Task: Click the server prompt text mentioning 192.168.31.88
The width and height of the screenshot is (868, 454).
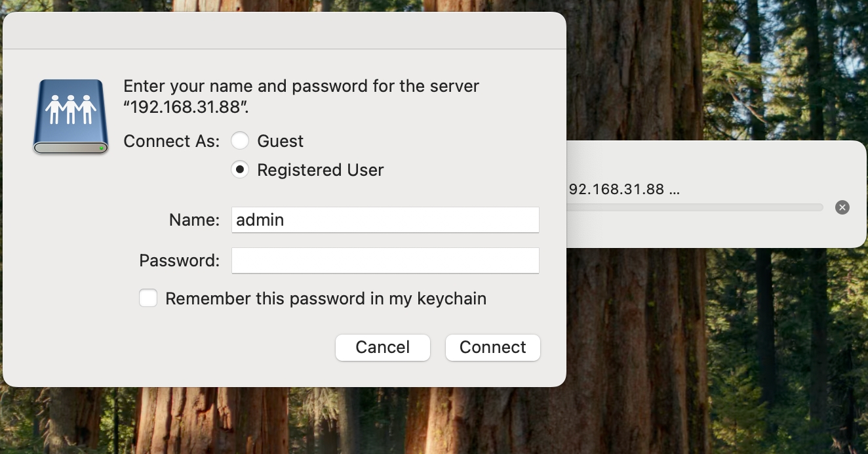Action: [302, 96]
